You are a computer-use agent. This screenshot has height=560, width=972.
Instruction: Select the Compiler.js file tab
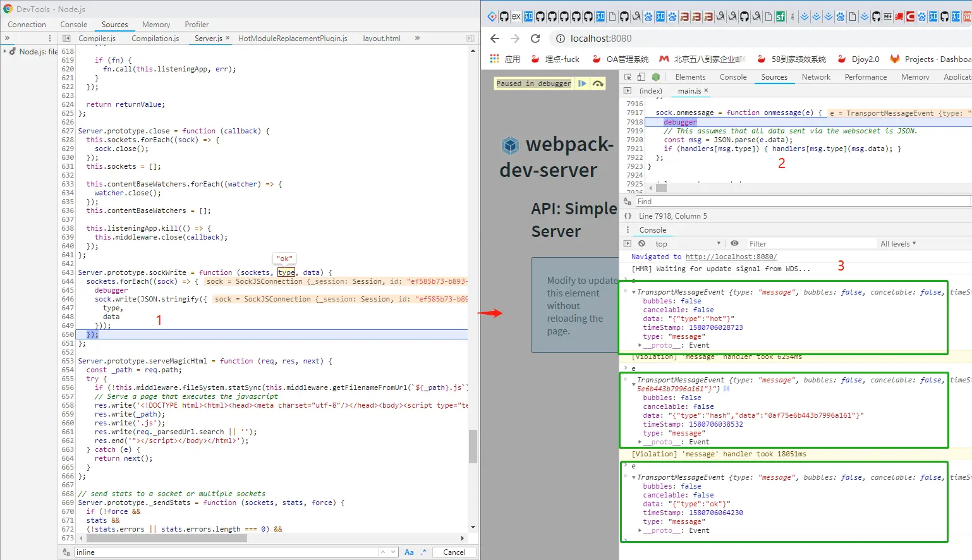(97, 39)
